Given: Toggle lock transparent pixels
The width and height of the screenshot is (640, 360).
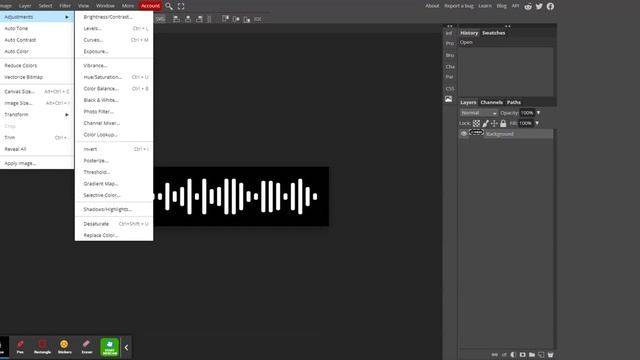Looking at the screenshot, I should [x=476, y=123].
